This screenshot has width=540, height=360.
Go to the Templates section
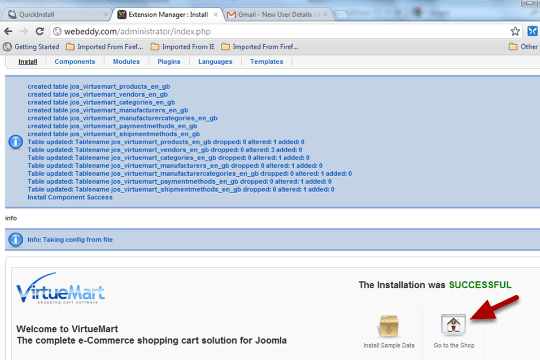point(267,62)
